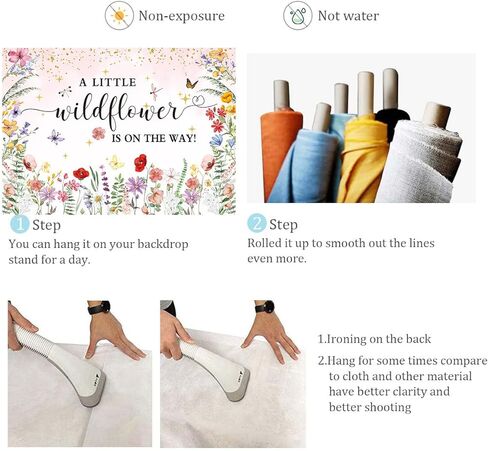This screenshot has height=451, width=488.
Task: Open the fabric rolls photo
Action: [x=361, y=128]
